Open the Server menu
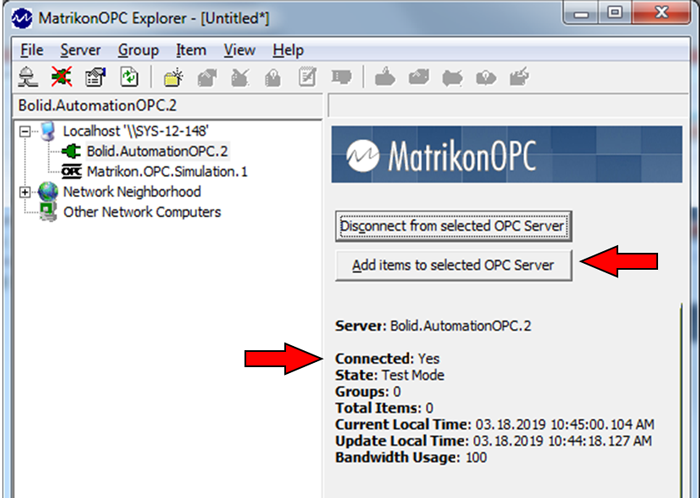Image resolution: width=700 pixels, height=498 pixels. (80, 50)
